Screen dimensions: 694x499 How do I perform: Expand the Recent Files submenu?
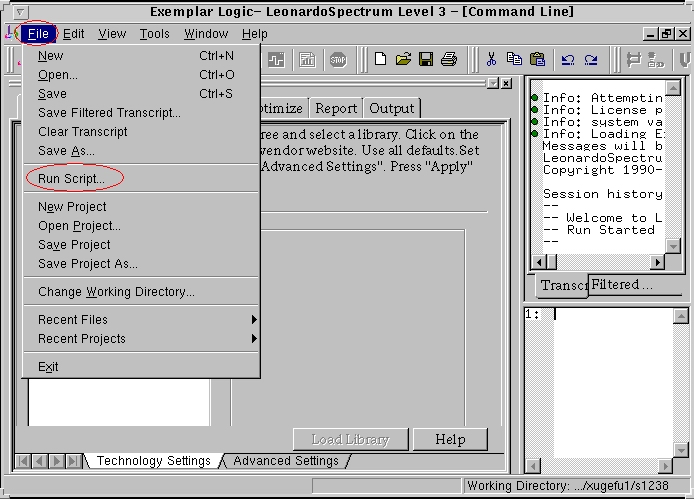[140, 320]
